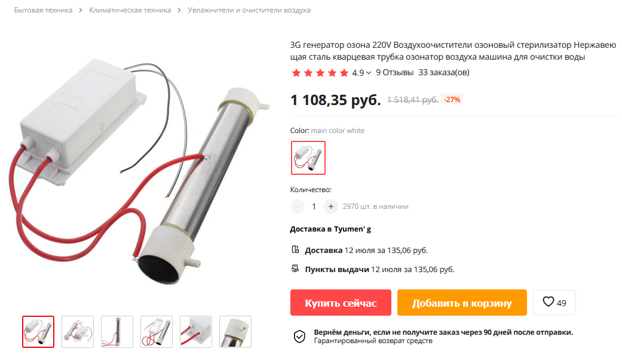Click the minus quantity button
Screen dimensions: 622x364
point(297,206)
